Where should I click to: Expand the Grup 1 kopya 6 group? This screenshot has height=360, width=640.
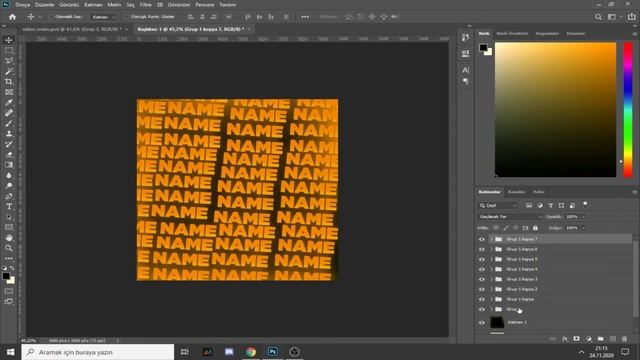(491, 249)
